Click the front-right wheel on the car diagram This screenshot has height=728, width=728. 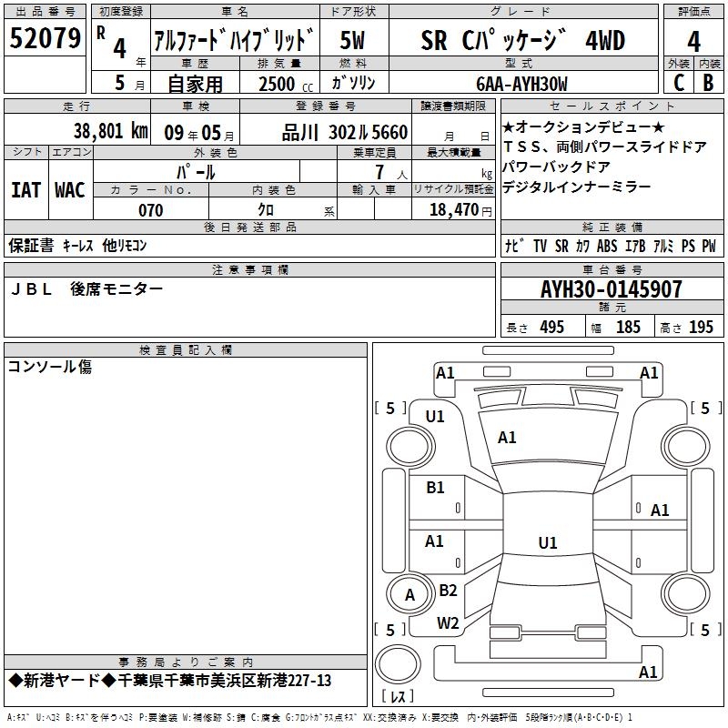687,445
